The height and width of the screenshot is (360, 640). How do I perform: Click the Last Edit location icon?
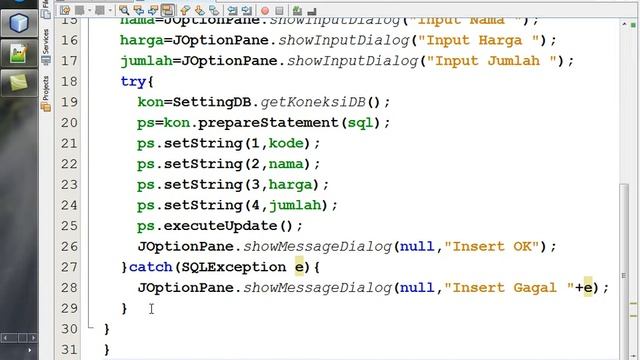[65, 10]
